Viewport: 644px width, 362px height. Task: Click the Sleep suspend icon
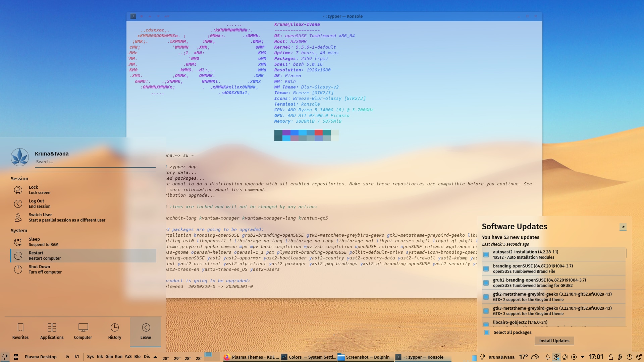click(x=18, y=242)
